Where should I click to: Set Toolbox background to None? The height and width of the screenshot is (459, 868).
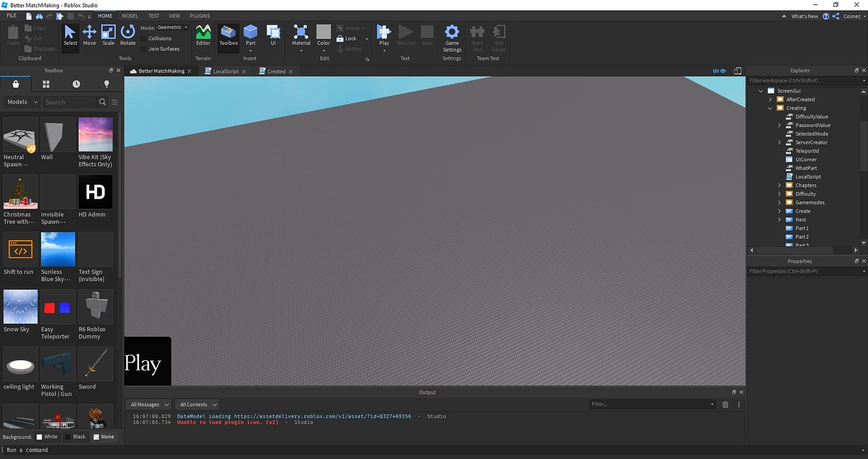(104, 436)
